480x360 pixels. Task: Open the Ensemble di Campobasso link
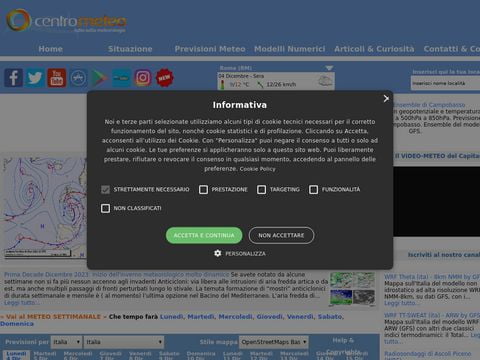429,105
